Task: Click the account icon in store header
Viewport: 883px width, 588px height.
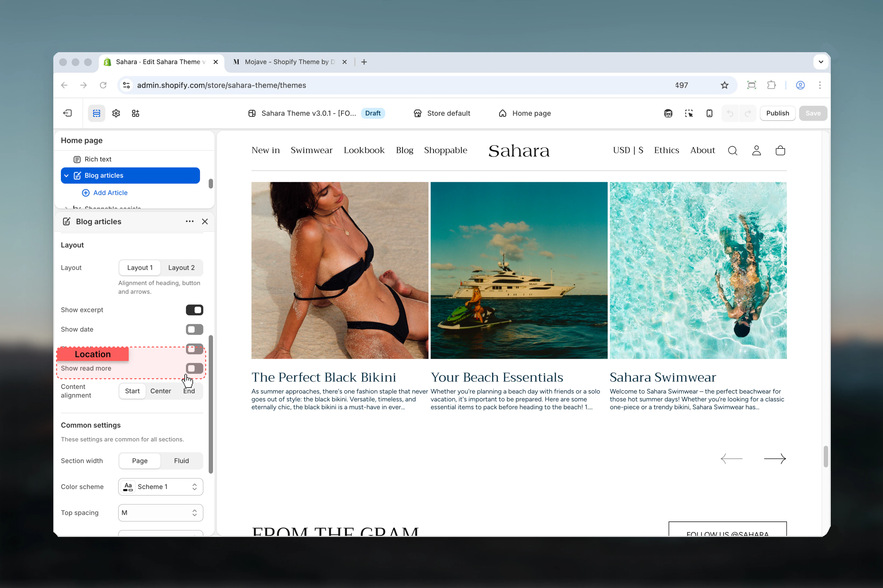Action: pos(756,150)
